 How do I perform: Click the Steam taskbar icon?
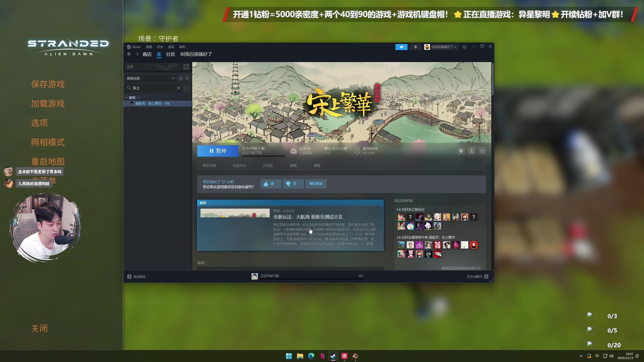coord(333,356)
